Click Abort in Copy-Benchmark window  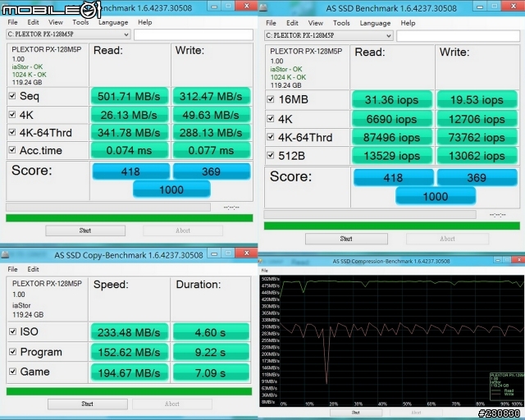(172, 404)
